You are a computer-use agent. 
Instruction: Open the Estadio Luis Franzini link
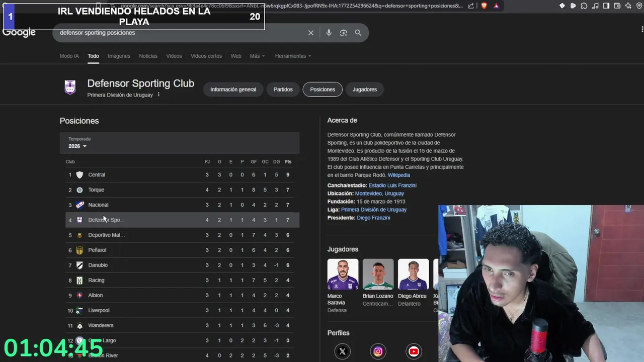point(392,186)
